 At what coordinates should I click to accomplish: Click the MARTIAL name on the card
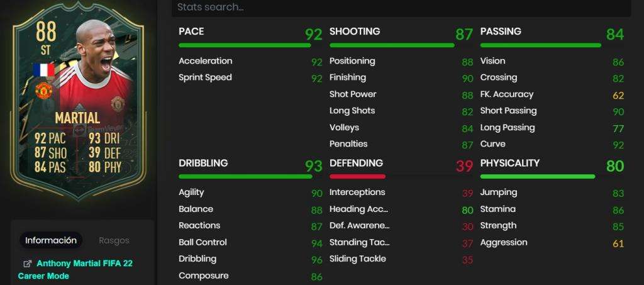click(x=77, y=119)
